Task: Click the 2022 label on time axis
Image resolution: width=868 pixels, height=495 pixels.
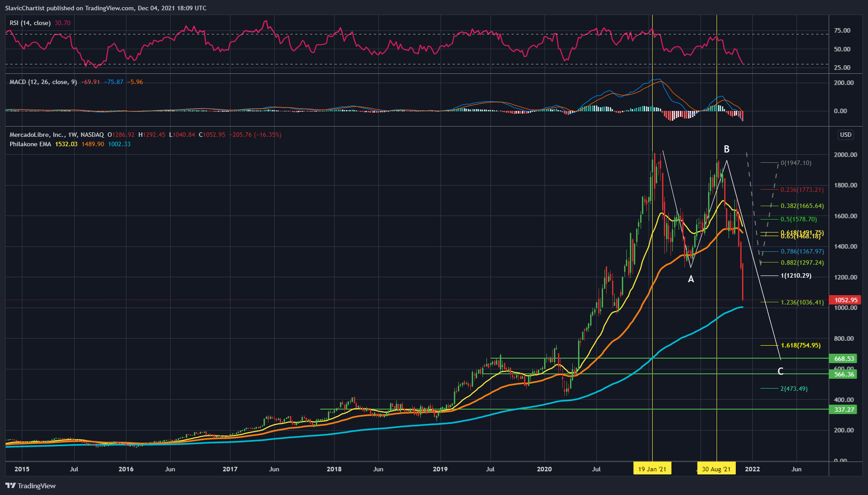Action: point(752,469)
